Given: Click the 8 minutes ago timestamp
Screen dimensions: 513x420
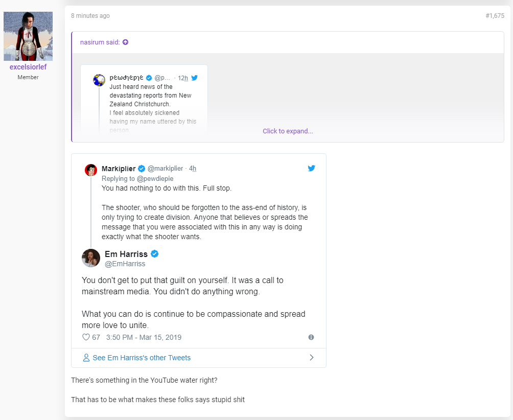Looking at the screenshot, I should pyautogui.click(x=90, y=16).
